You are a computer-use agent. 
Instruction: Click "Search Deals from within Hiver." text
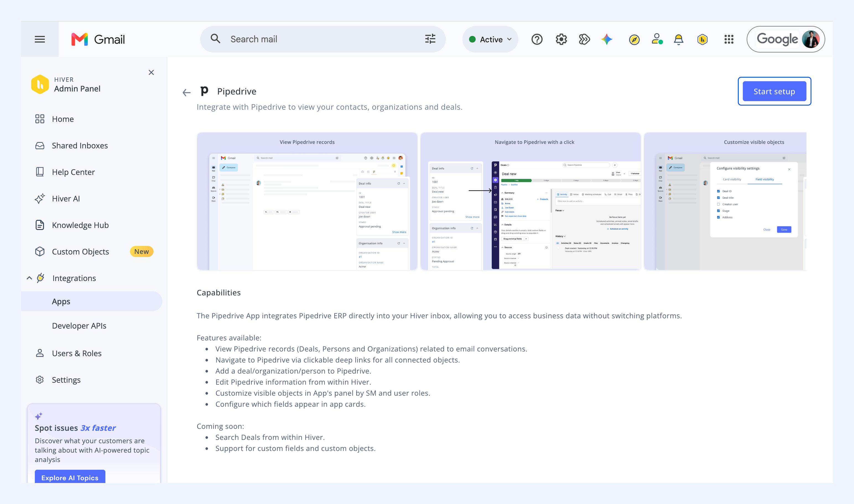(x=270, y=437)
